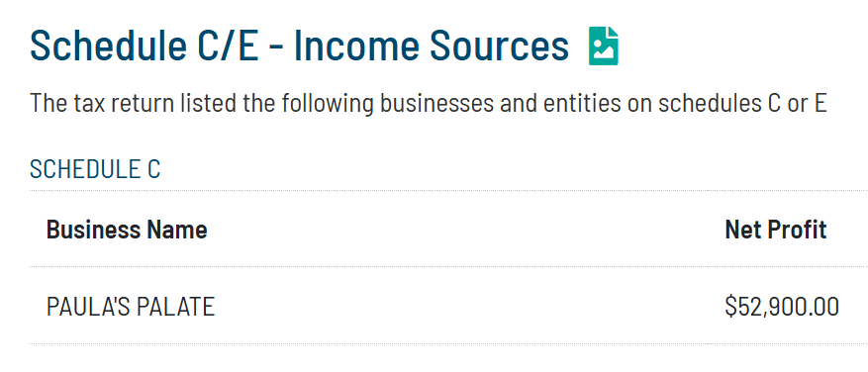
Task: Click the letter "C" in SCHEDULE C label
Action: point(153,169)
